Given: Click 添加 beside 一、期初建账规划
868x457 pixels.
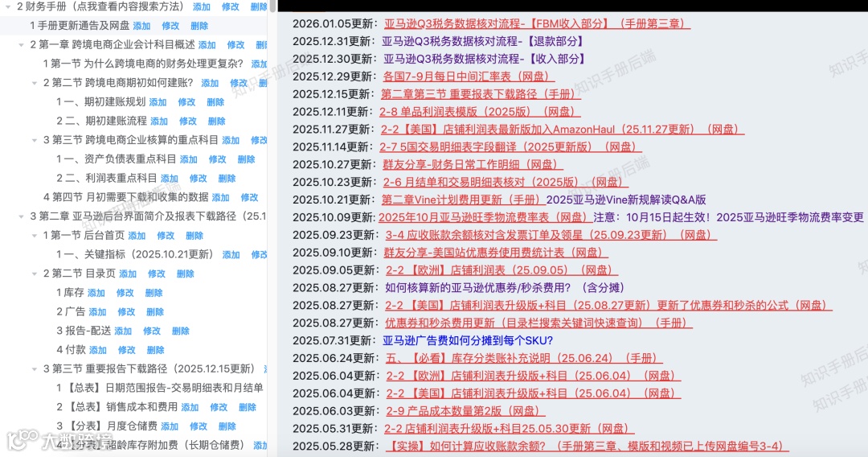Looking at the screenshot, I should (x=158, y=102).
